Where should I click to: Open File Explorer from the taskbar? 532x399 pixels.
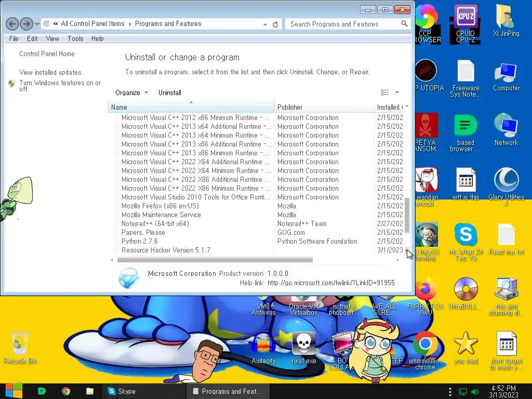point(89,391)
